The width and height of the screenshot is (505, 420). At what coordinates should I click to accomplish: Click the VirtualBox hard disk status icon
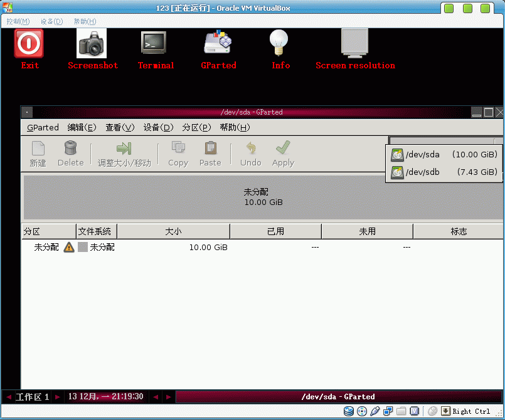coord(348,411)
